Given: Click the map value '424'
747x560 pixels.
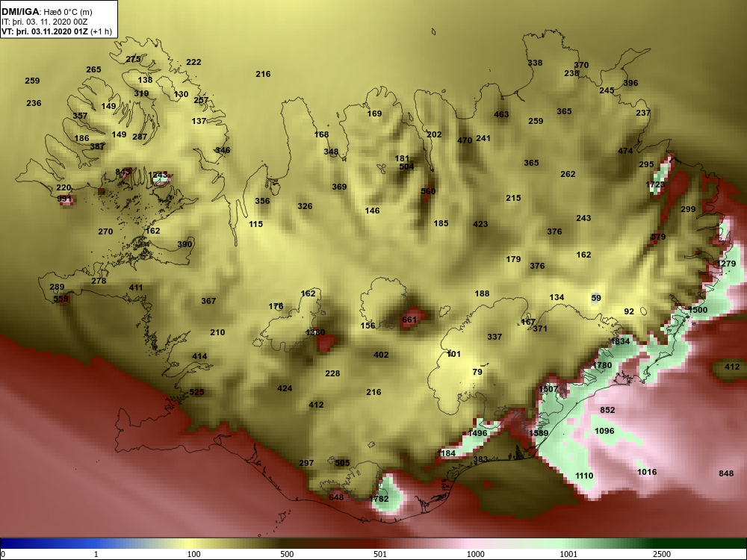Looking at the screenshot, I should tap(285, 388).
